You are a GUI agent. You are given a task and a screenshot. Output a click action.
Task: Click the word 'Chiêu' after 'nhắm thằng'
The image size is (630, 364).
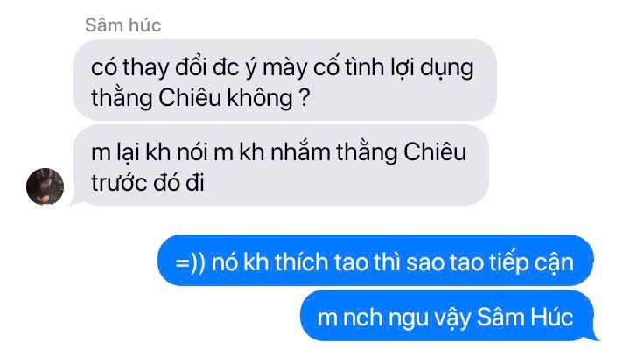point(435,152)
